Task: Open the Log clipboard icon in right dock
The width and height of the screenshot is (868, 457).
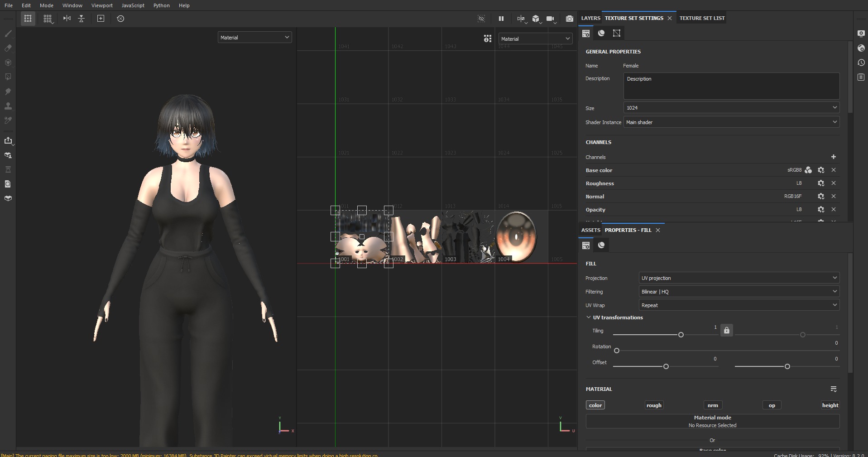Action: click(861, 77)
